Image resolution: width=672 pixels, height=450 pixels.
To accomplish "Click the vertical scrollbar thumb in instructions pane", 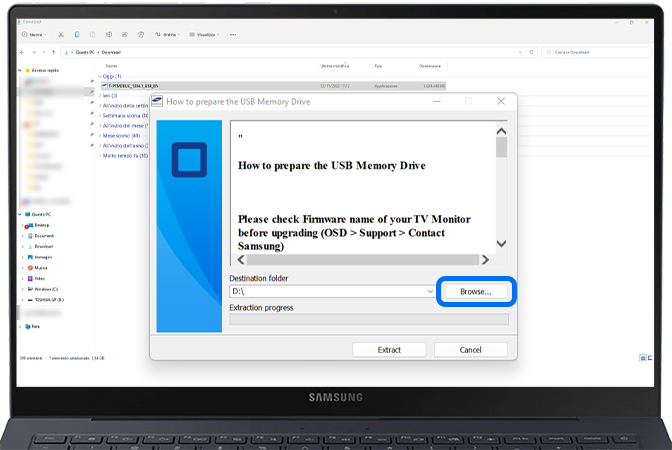I will [x=501, y=147].
